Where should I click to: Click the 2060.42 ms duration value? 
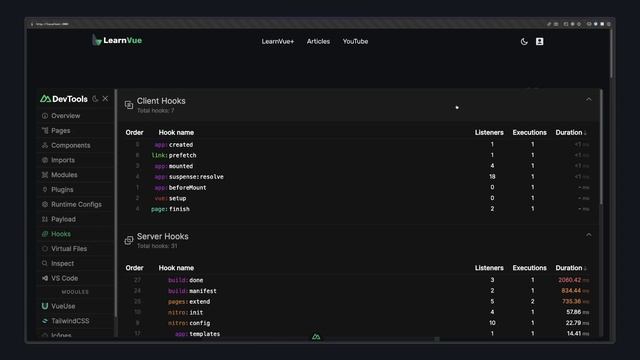point(573,280)
